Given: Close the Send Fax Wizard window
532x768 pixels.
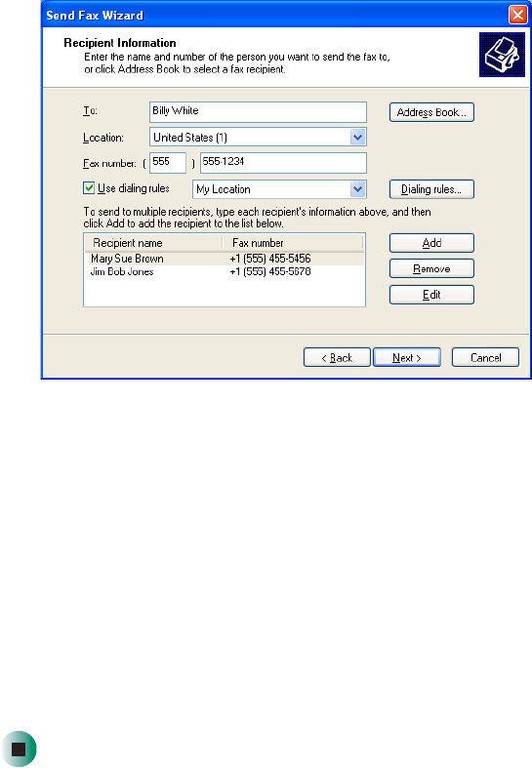Looking at the screenshot, I should point(517,16).
